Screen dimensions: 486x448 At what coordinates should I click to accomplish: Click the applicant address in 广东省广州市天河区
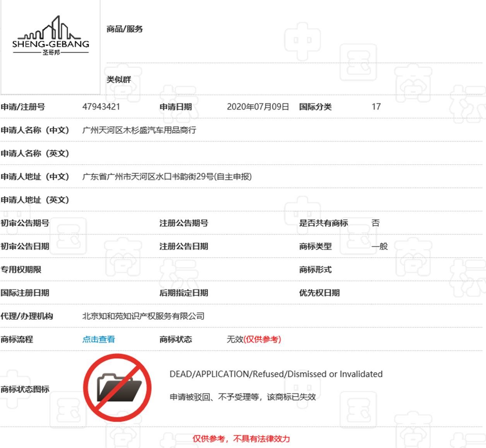(167, 177)
